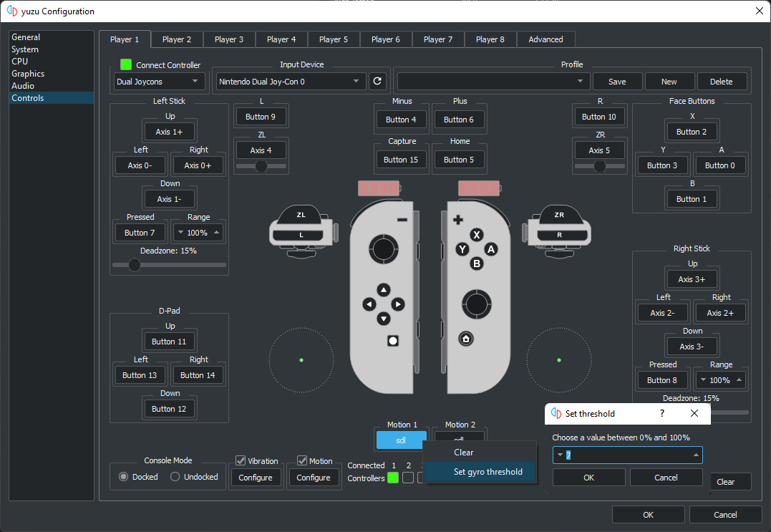Click the help question mark in Set threshold dialog

tap(662, 414)
